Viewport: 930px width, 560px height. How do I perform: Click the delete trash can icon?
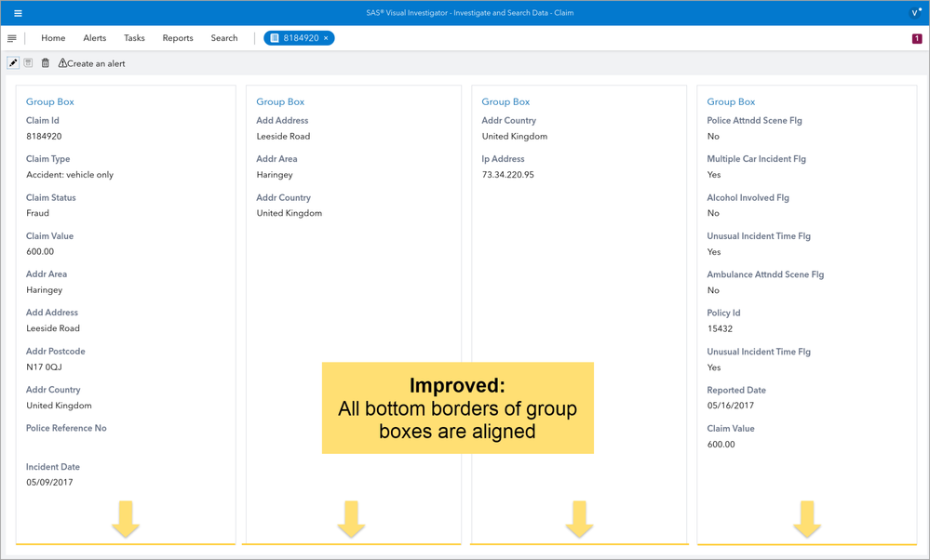point(45,63)
